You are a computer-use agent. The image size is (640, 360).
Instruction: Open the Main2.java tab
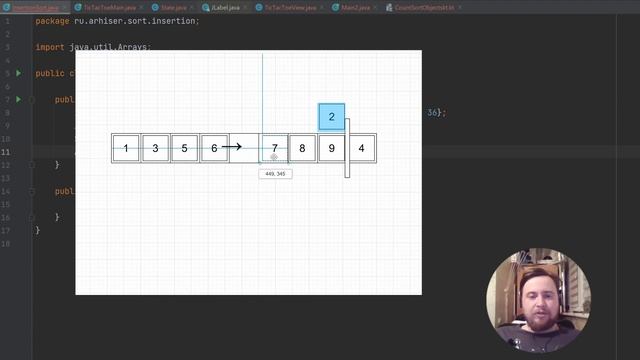355,7
